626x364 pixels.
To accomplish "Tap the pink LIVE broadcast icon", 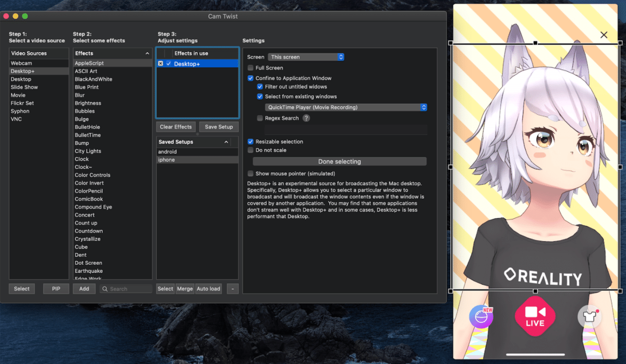I will (x=535, y=316).
